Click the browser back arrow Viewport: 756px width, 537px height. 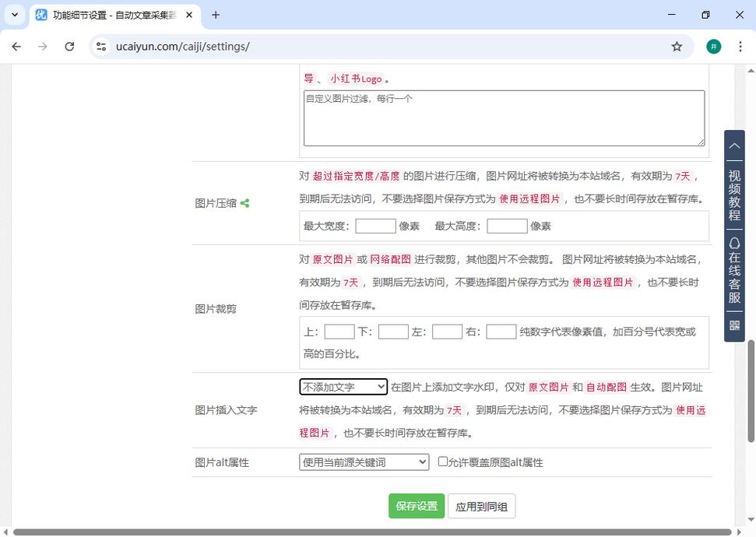16,47
